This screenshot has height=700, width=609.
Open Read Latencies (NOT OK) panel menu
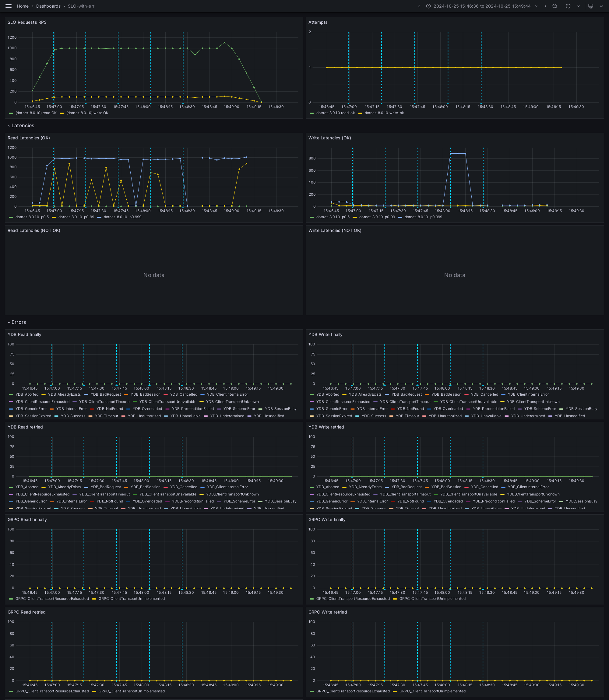pos(34,230)
